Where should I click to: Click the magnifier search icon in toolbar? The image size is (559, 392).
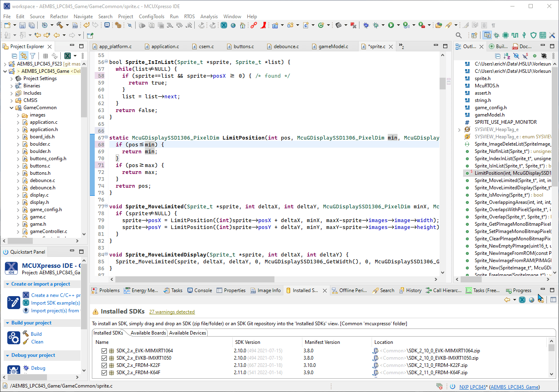(459, 35)
